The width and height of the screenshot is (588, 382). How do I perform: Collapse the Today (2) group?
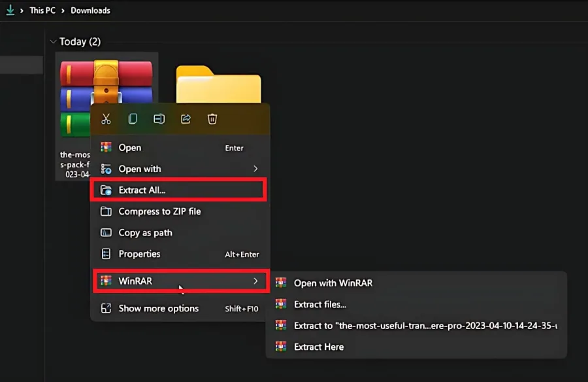(x=53, y=42)
